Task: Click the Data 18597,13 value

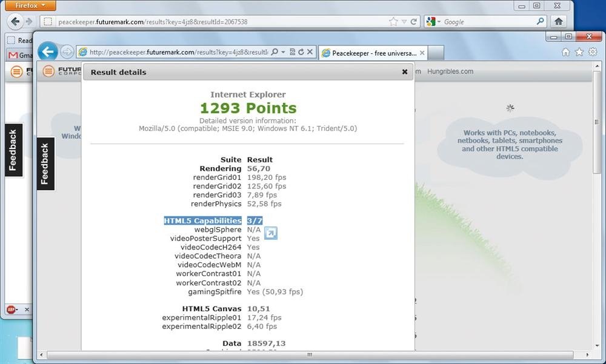Action: pos(266,343)
